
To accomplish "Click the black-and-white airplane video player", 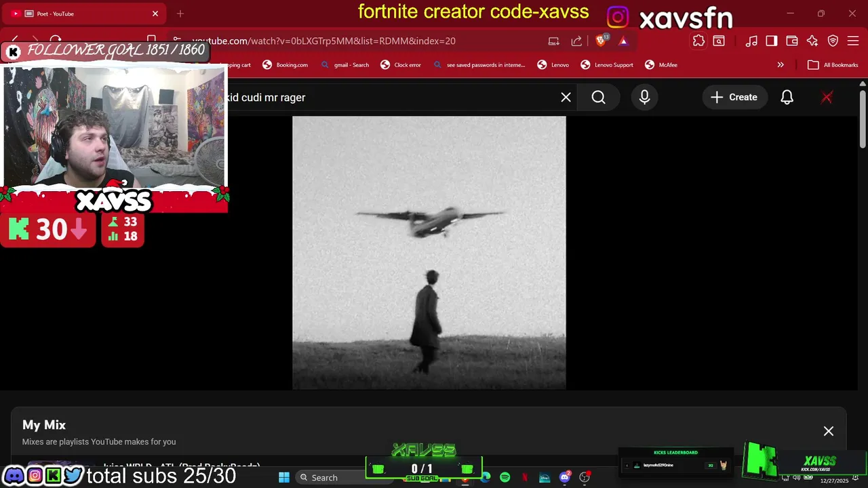I will click(429, 253).
